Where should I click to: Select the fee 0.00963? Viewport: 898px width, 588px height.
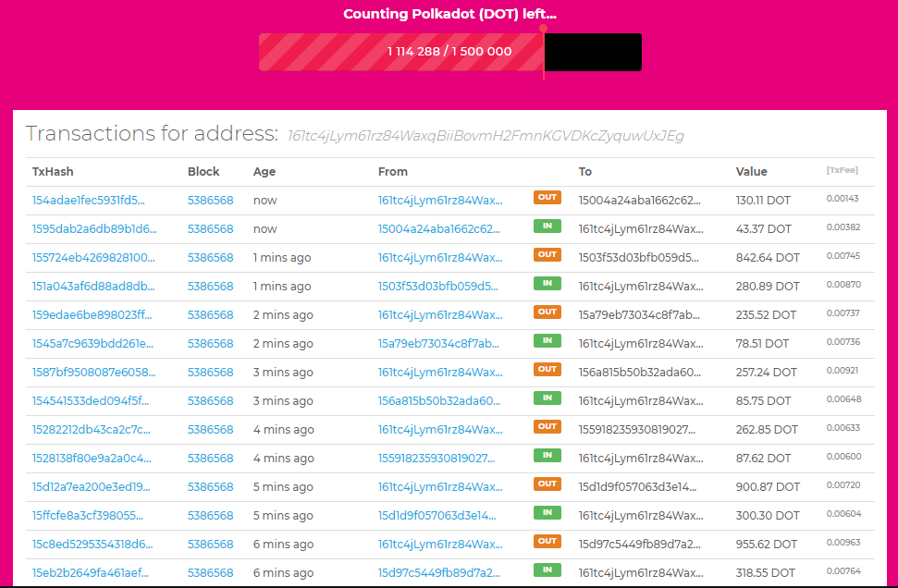pyautogui.click(x=843, y=542)
